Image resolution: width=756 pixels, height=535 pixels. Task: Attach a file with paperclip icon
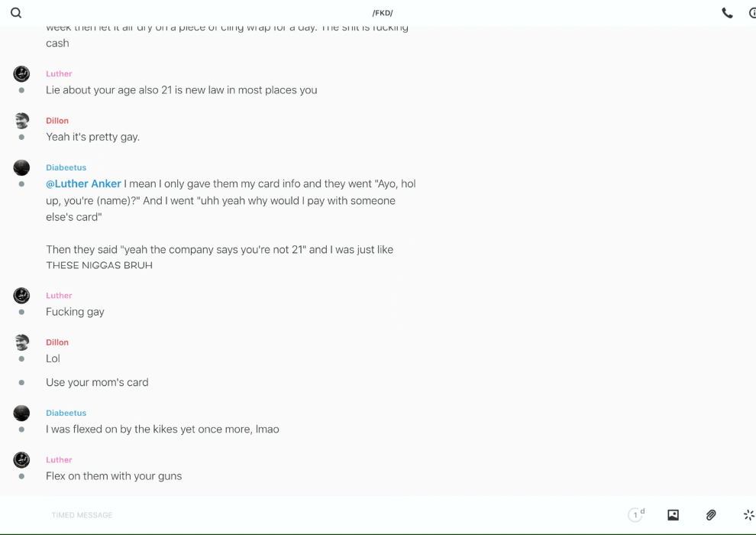(x=711, y=515)
